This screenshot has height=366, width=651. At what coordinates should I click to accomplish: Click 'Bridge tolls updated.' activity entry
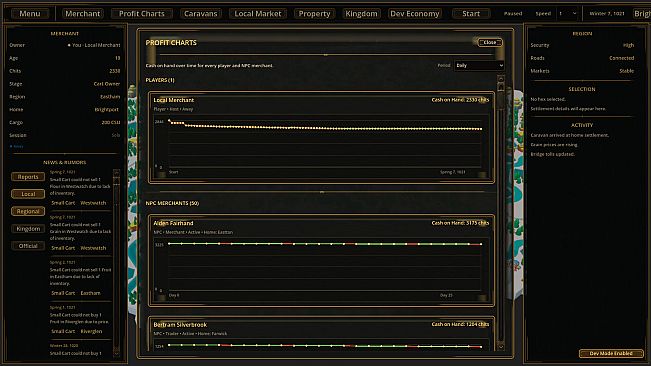553,154
